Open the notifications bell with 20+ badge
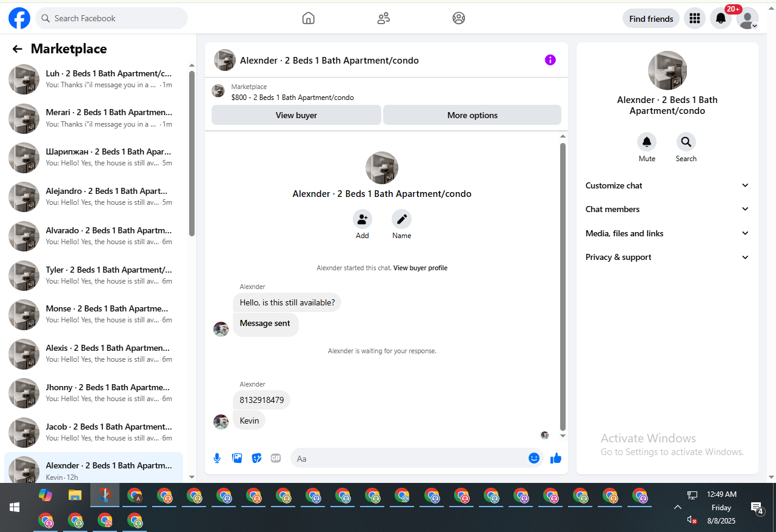 point(721,18)
